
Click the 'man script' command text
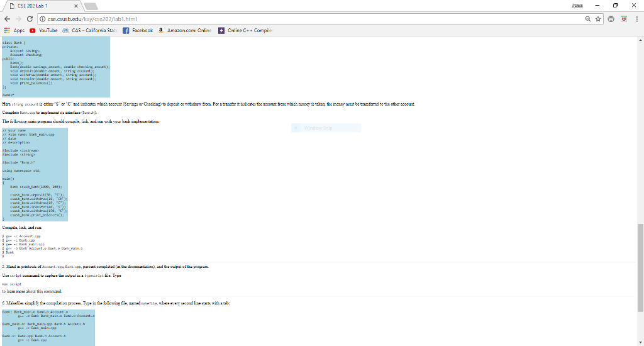click(x=11, y=284)
